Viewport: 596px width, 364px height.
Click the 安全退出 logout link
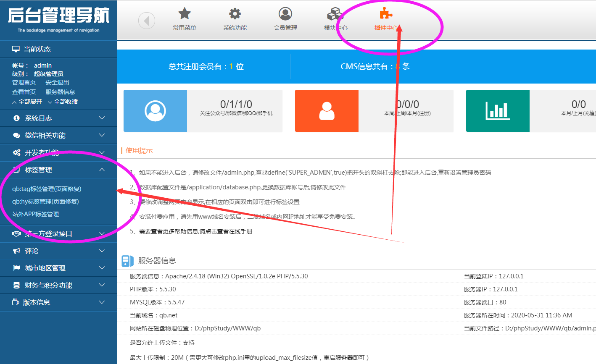click(57, 83)
